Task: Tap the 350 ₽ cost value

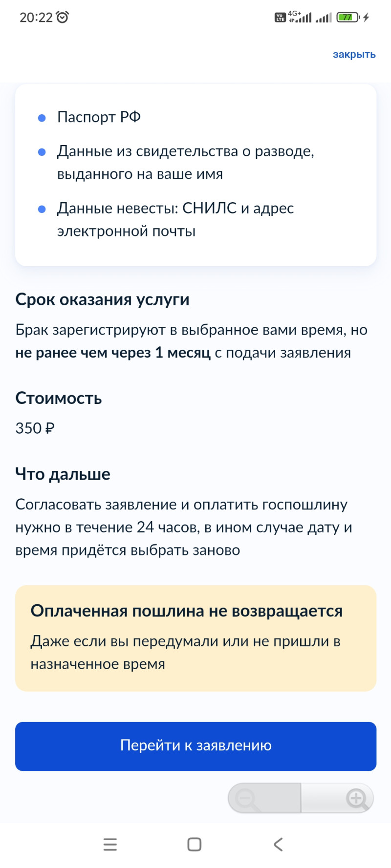Action: pos(35,428)
